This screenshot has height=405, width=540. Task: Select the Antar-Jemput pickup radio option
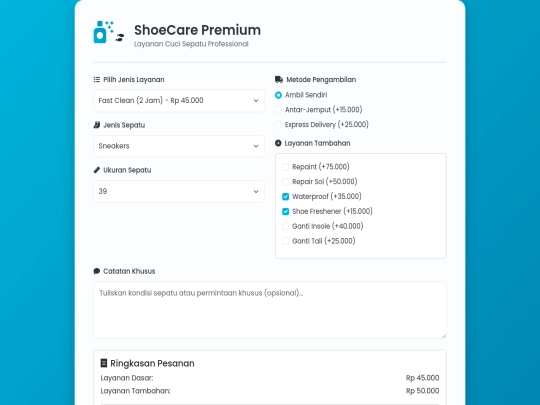point(278,110)
